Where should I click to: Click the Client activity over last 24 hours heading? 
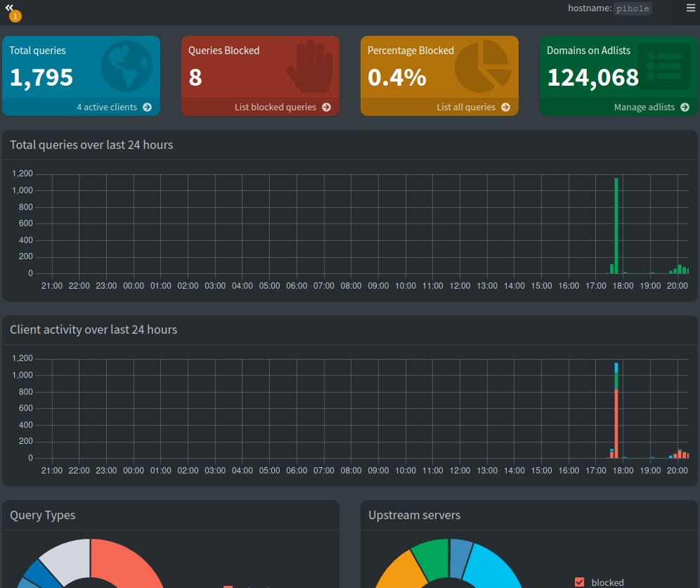(x=93, y=329)
